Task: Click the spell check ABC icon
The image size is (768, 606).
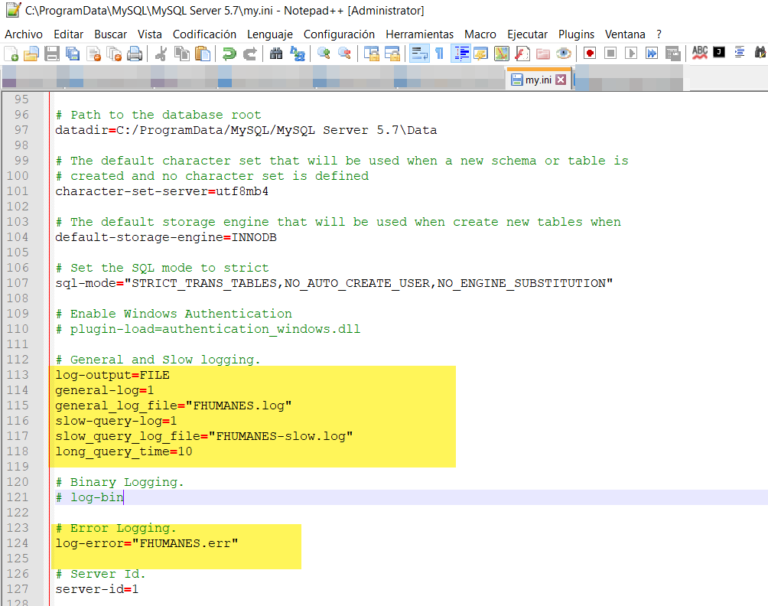Action: pos(700,54)
